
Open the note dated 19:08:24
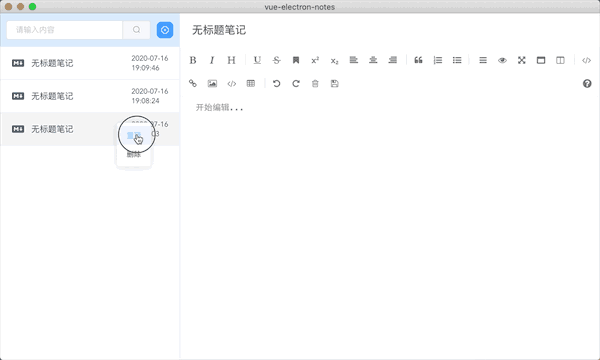tap(90, 96)
